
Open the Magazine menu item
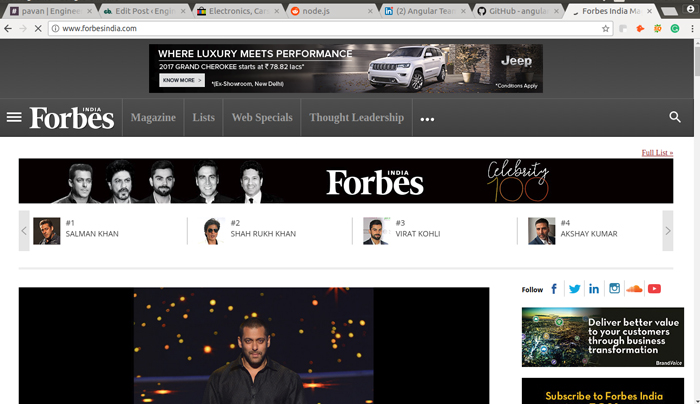(153, 117)
